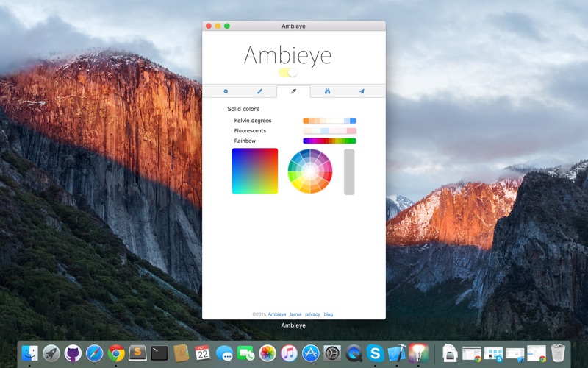The height and width of the screenshot is (368, 588).
Task: Select the eyedropper solid colors tab
Action: pyautogui.click(x=293, y=91)
